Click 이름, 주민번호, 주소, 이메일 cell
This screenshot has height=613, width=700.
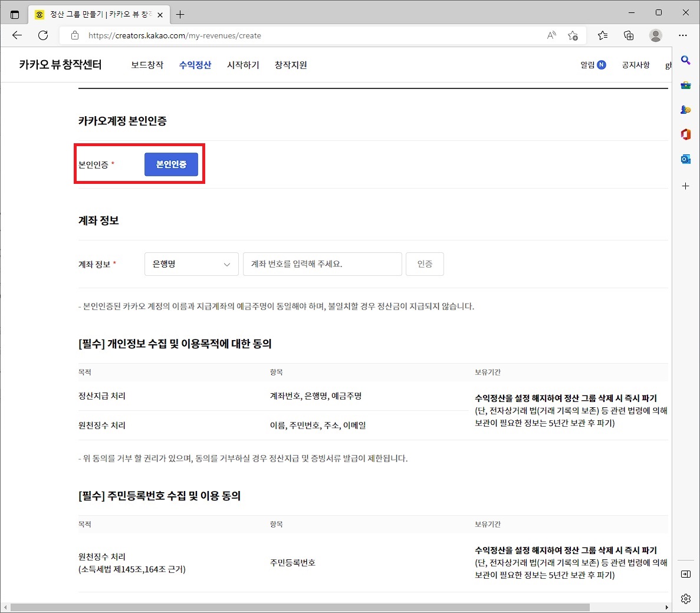[x=318, y=426]
